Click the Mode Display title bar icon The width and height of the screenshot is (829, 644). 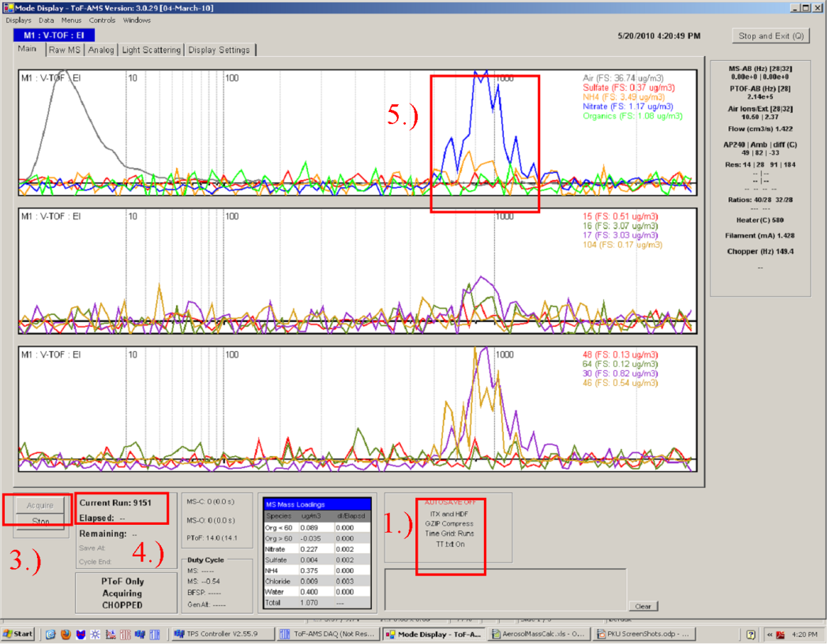tap(9, 7)
